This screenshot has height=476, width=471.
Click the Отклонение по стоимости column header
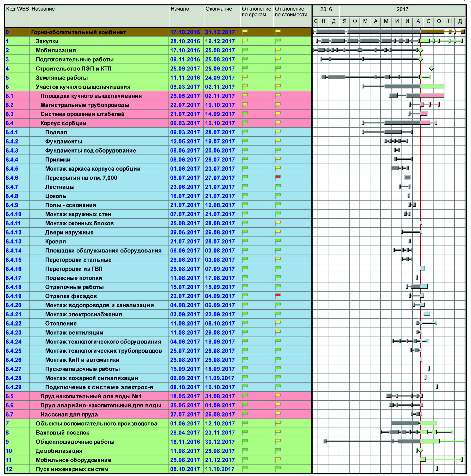pyautogui.click(x=291, y=12)
